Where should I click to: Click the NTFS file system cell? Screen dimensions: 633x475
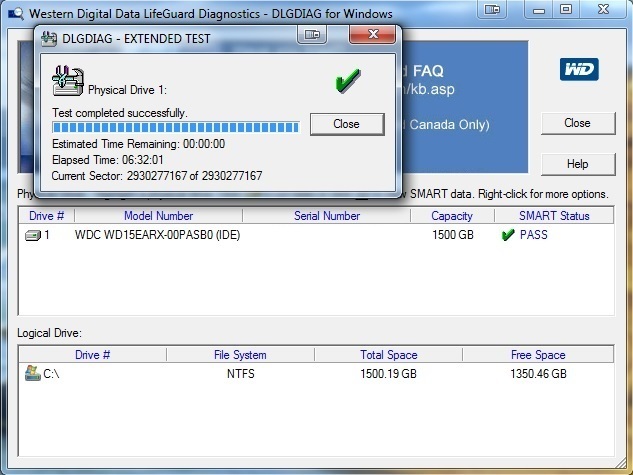241,374
